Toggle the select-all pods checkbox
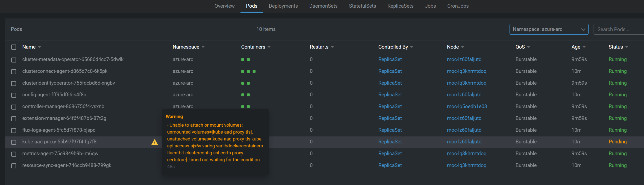The height and width of the screenshot is (185, 644). click(x=14, y=47)
